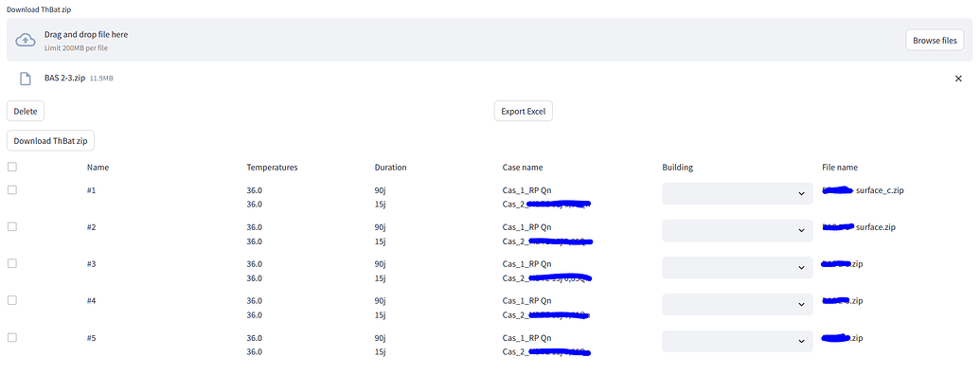Check the row #4 checkbox
This screenshot has height=375, width=980.
tap(12, 300)
